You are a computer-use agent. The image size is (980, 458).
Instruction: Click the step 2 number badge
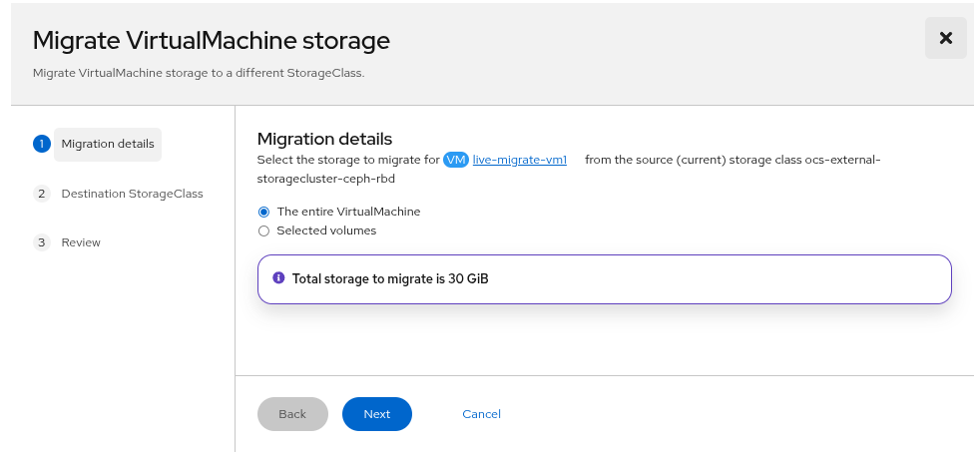tap(41, 194)
